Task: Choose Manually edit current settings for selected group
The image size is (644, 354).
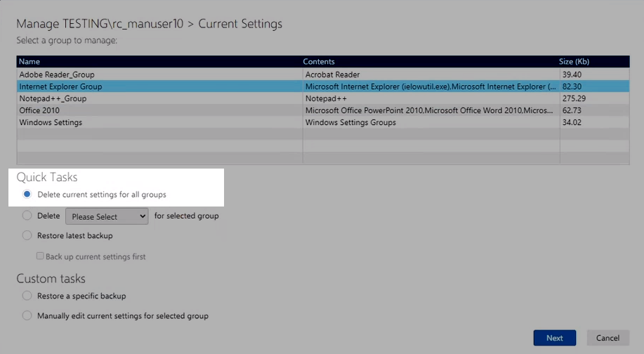Action: pos(27,316)
